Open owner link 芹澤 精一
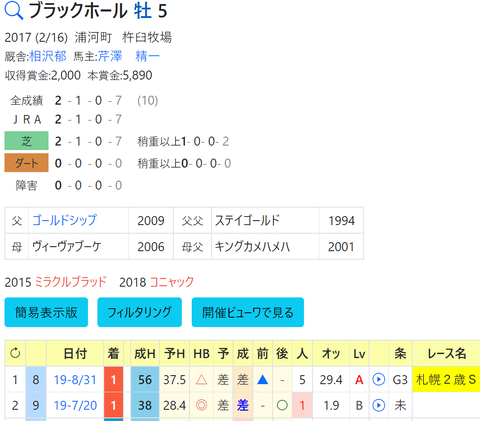Viewport: 480px width, 421px height. coord(129,56)
